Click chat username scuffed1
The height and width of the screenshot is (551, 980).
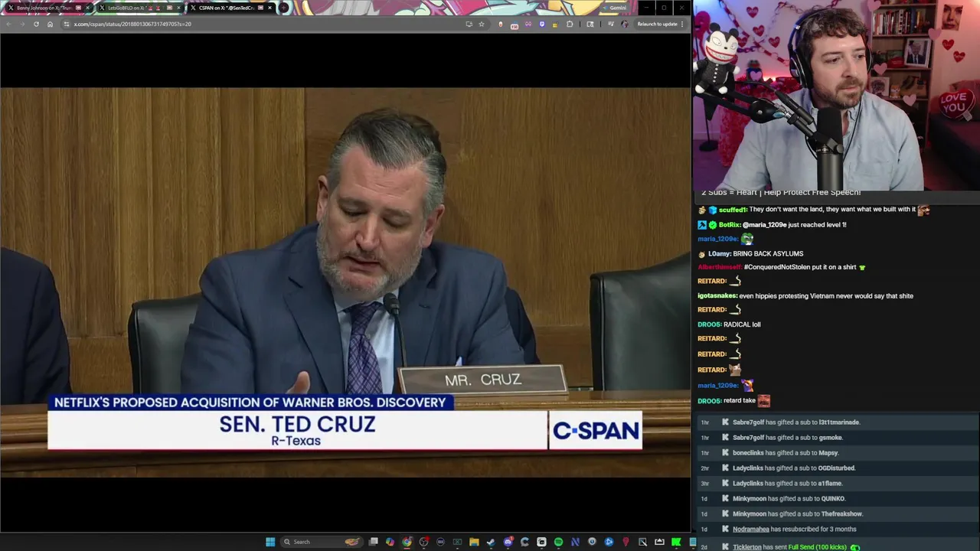click(733, 210)
